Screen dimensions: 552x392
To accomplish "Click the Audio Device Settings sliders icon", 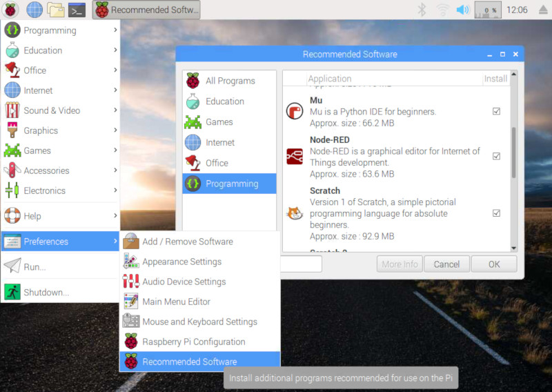I will click(131, 282).
